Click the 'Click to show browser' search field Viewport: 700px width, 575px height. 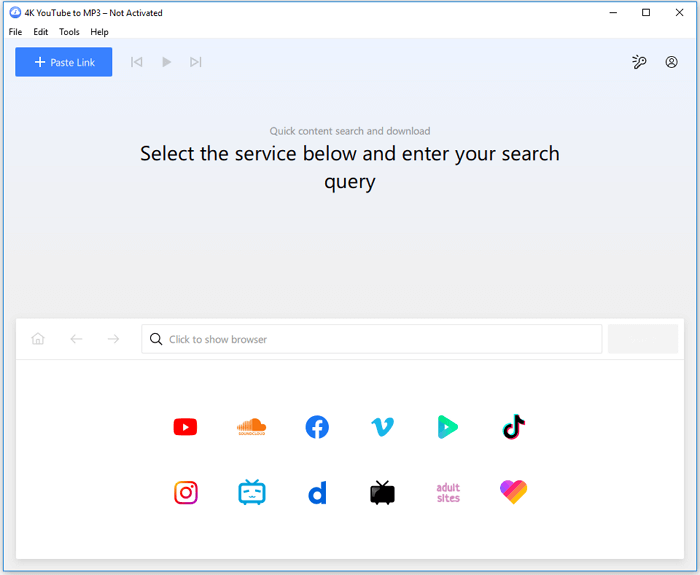click(372, 339)
